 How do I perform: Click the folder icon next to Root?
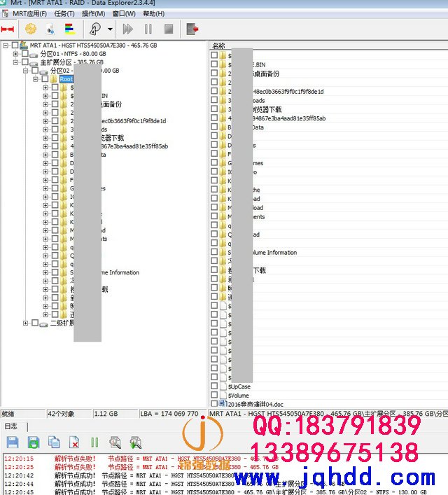(x=53, y=79)
